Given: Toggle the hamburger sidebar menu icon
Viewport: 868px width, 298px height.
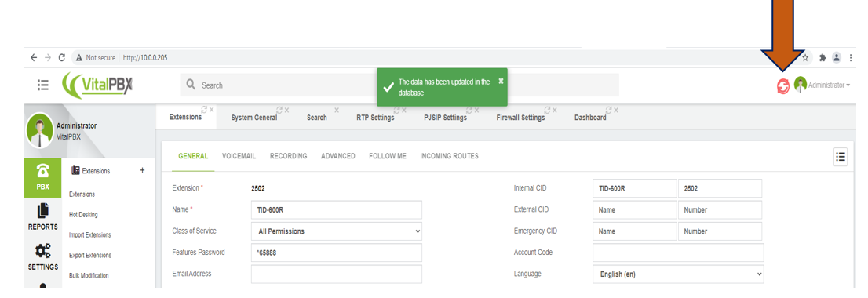Looking at the screenshot, I should click(43, 85).
